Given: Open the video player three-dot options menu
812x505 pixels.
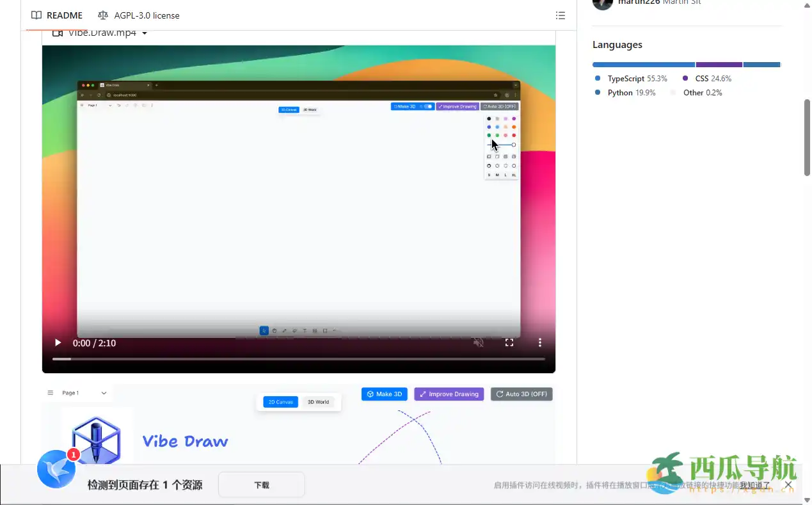Looking at the screenshot, I should (540, 342).
